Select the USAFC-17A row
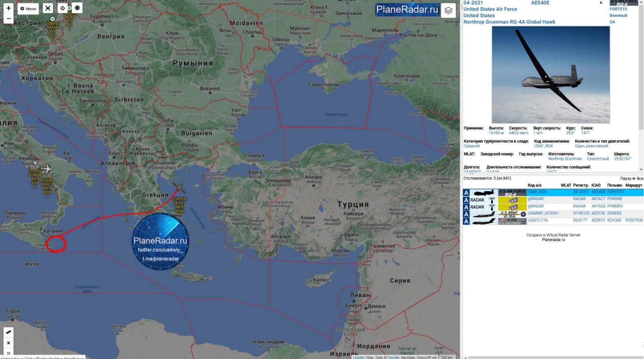 point(553,221)
